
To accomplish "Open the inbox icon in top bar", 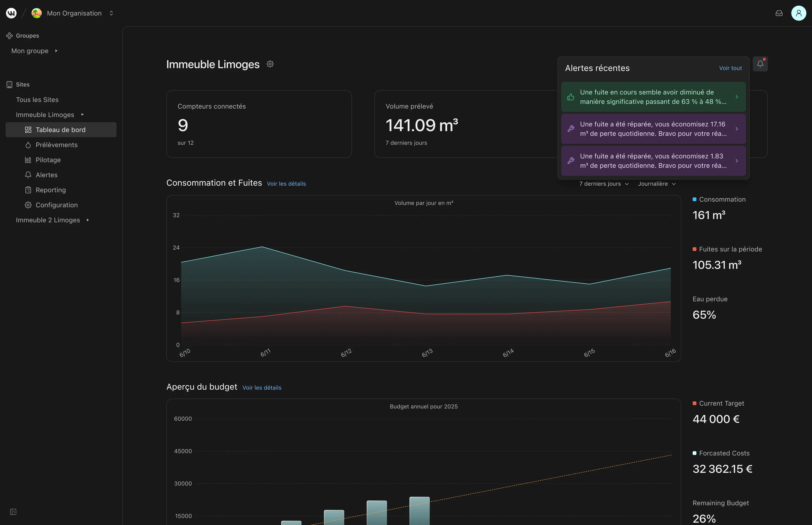I will [779, 13].
